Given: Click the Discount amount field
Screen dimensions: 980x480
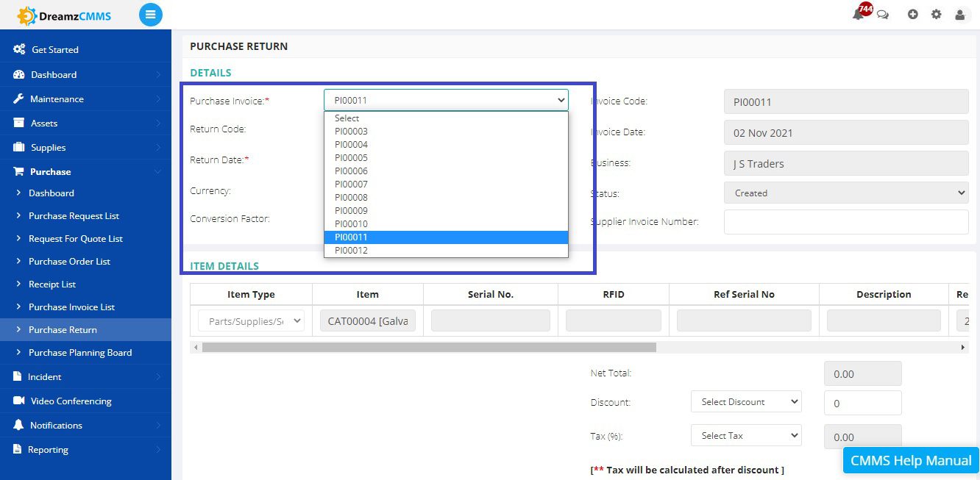Looking at the screenshot, I should click(862, 403).
